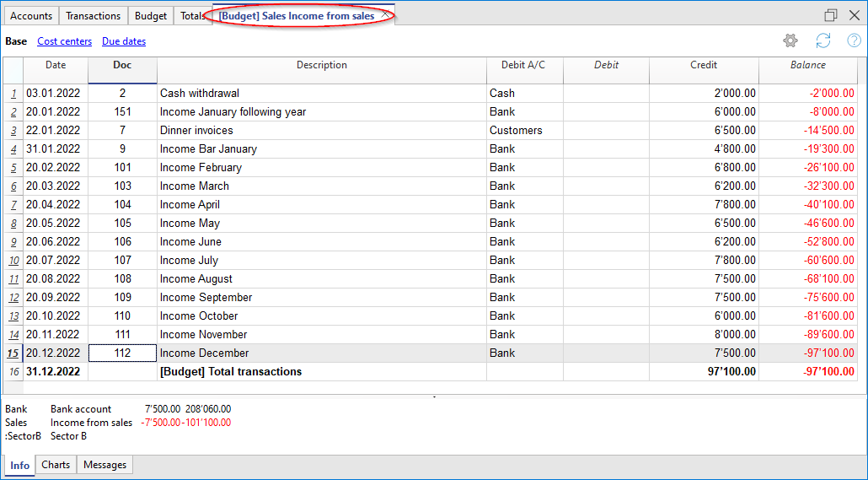This screenshot has width=868, height=480.
Task: Click row number 3 link
Action: click(x=13, y=131)
